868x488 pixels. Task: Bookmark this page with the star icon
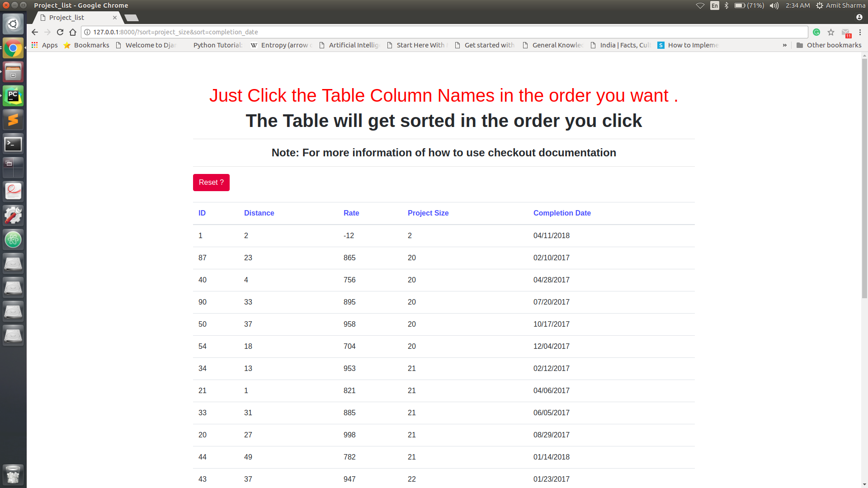click(831, 32)
